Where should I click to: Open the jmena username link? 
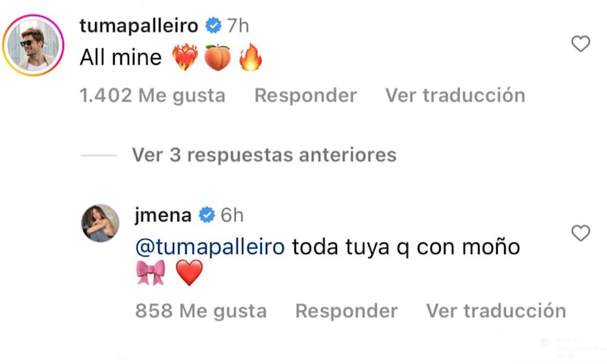tap(163, 215)
